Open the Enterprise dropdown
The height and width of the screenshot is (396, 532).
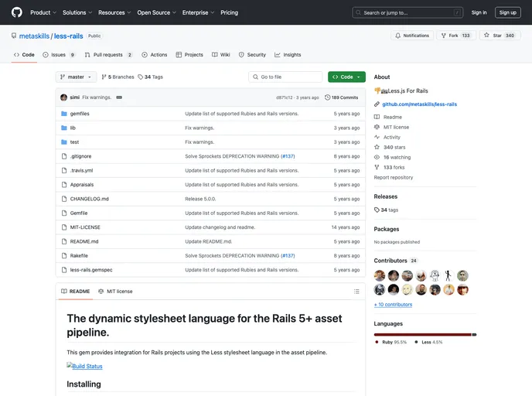198,12
